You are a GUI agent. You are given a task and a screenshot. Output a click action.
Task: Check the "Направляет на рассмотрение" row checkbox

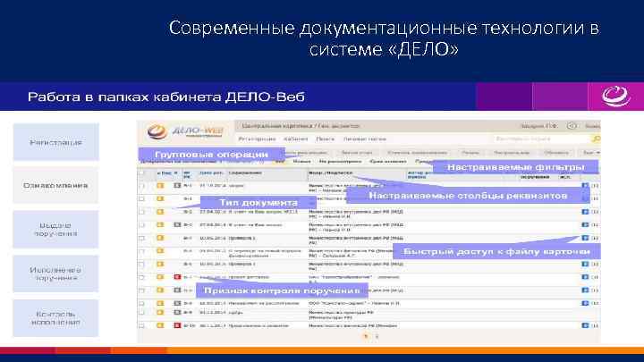[141, 303]
